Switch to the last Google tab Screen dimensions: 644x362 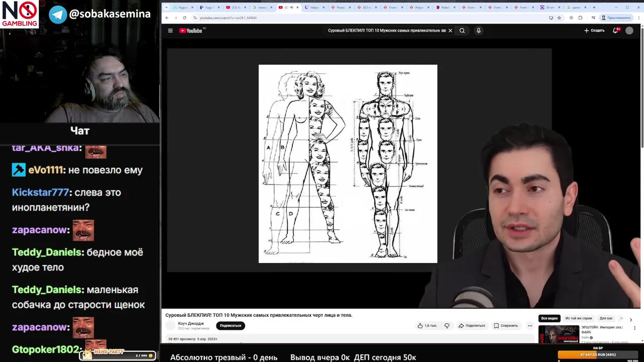point(576,8)
